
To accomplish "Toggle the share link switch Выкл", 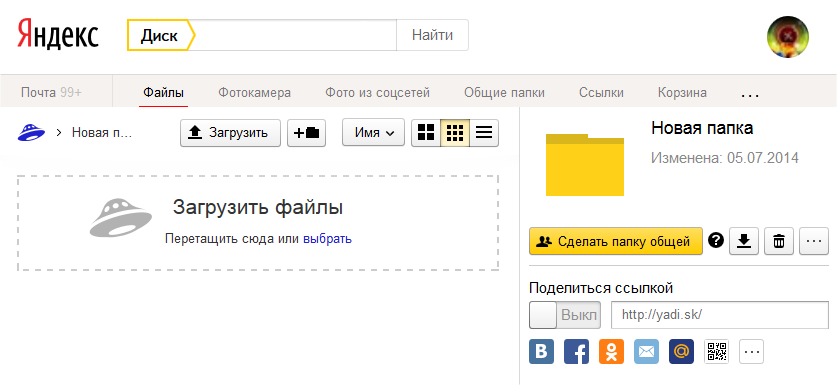I will (565, 315).
